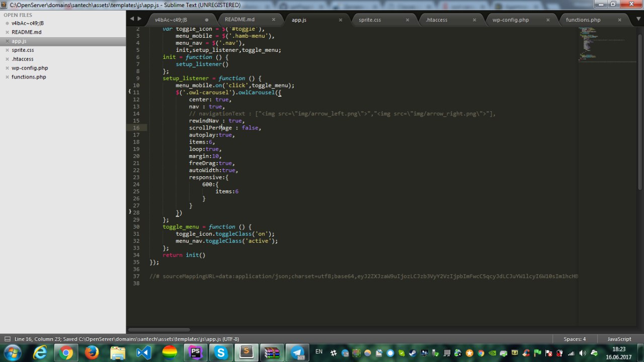Viewport: 644px width, 362px height.
Task: Select .htaccess in the open files sidebar
Action: [23, 59]
